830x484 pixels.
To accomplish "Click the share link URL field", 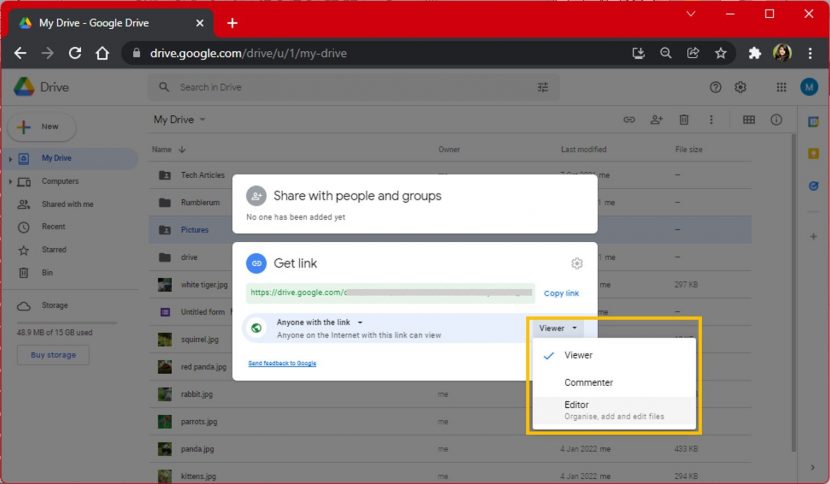I will [391, 293].
